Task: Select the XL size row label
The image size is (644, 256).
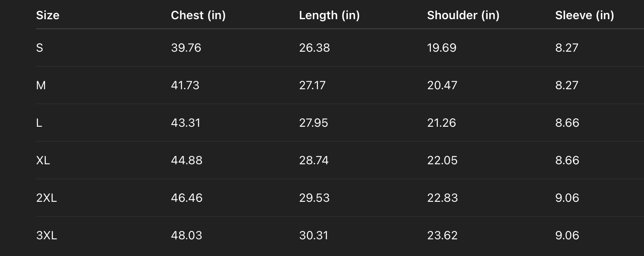Action: [x=43, y=161]
